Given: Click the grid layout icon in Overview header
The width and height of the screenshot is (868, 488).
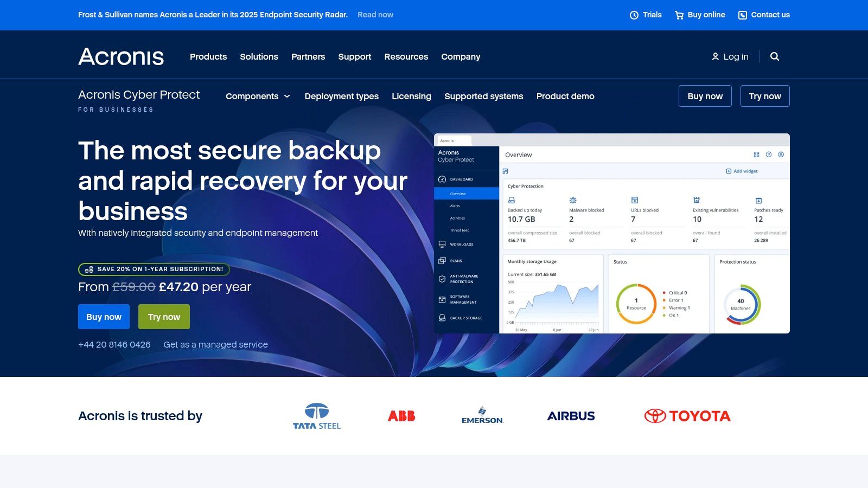Looking at the screenshot, I should coord(756,155).
